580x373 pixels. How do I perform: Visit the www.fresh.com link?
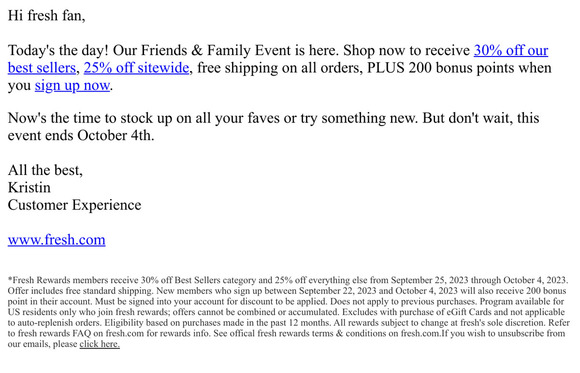click(x=57, y=240)
